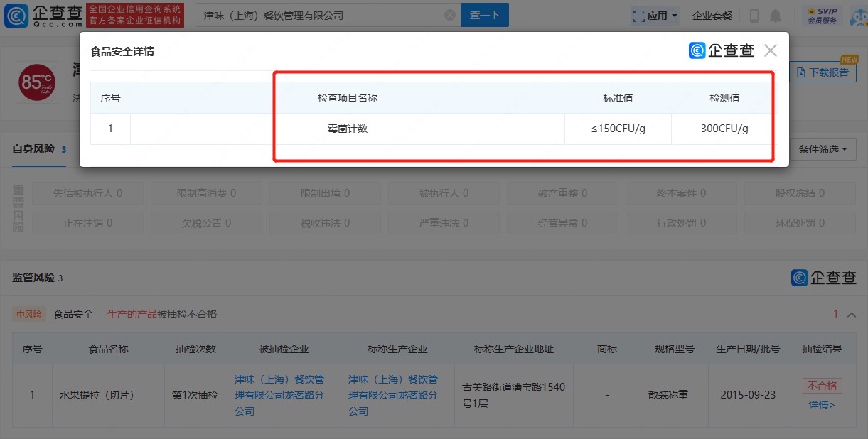Click the address 古美路街道漕宝路1540号1层
The height and width of the screenshot is (439, 868).
(x=513, y=395)
